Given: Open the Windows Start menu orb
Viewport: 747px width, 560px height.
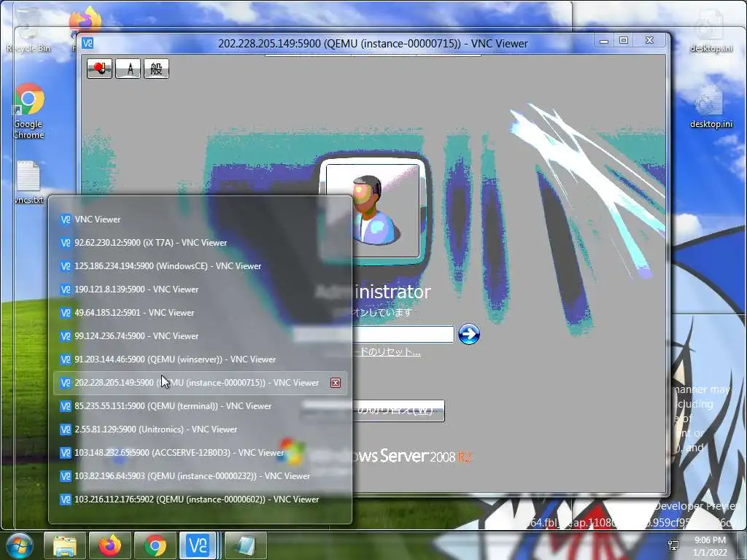Looking at the screenshot, I should point(19,545).
